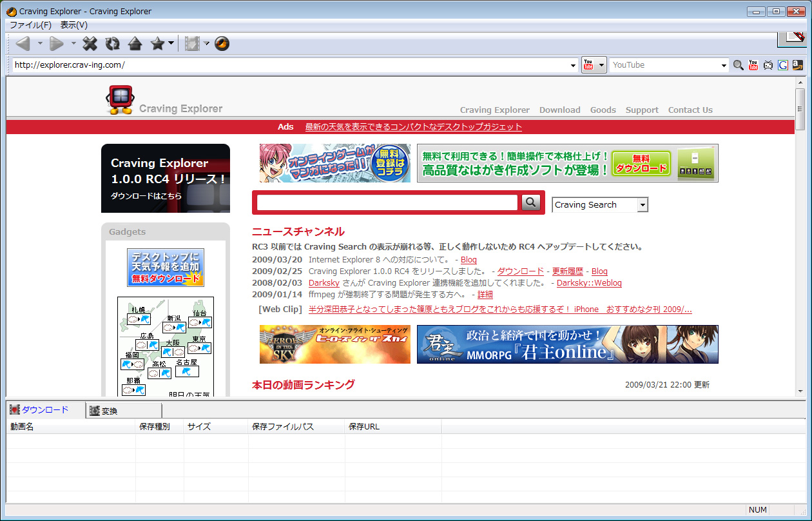Click the Refresh page icon
The width and height of the screenshot is (812, 521).
(113, 44)
